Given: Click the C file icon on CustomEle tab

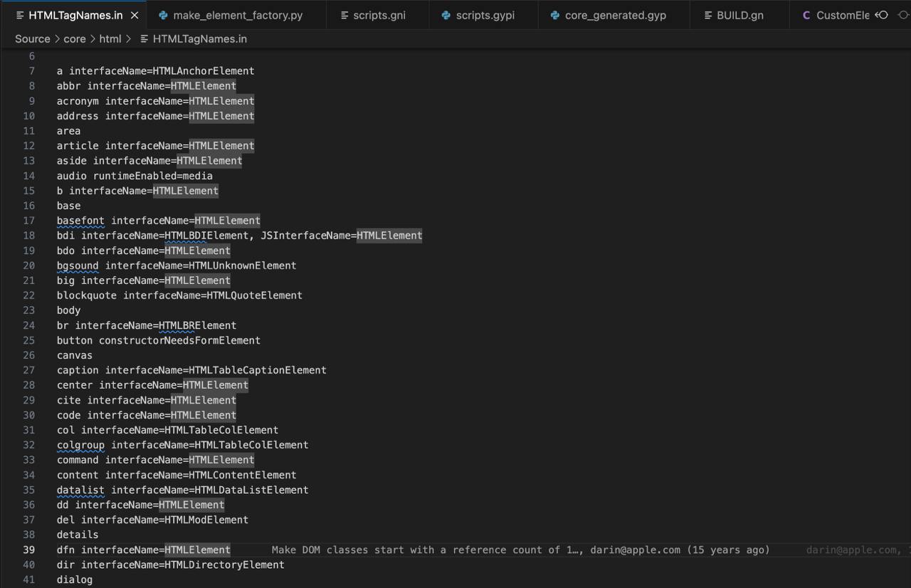Looking at the screenshot, I should 806,15.
